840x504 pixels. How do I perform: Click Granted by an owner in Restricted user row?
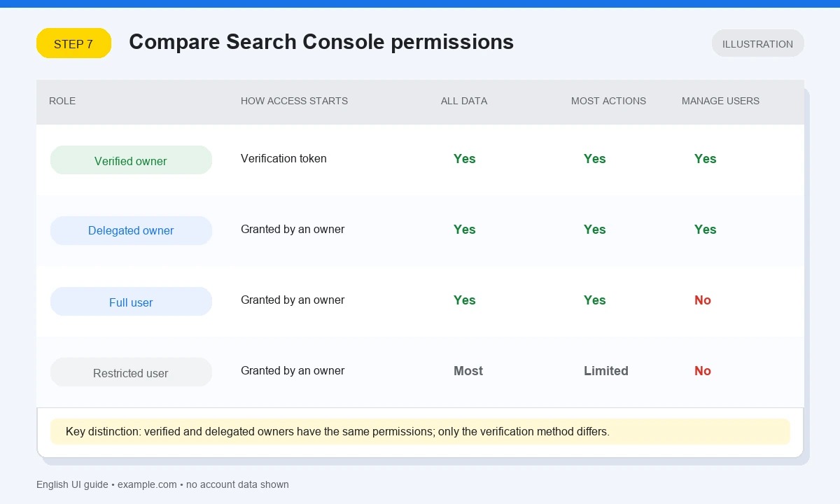pos(293,370)
